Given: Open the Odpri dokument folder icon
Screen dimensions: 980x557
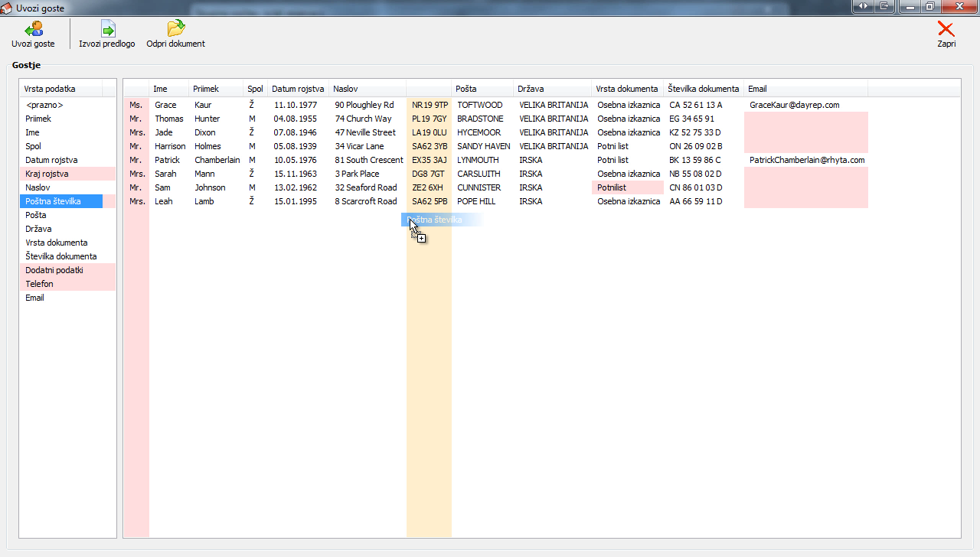Looking at the screenshot, I should pos(175,29).
